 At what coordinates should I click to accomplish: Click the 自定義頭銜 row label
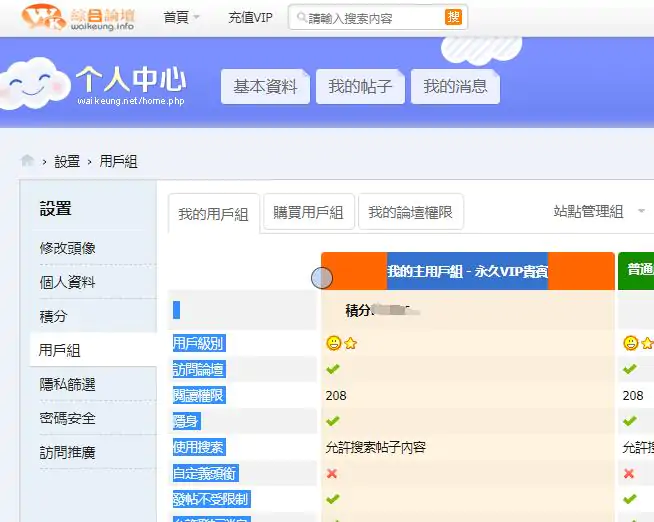pos(206,473)
